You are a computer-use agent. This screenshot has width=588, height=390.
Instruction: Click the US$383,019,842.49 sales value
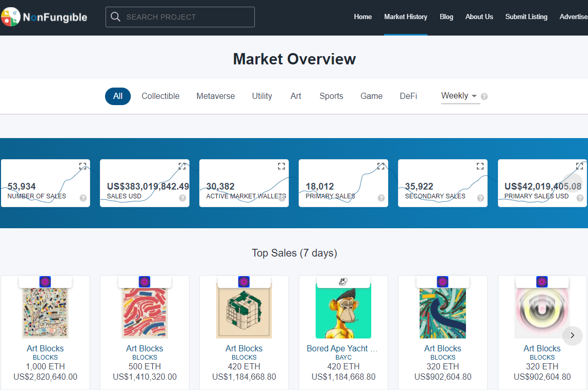pos(148,186)
